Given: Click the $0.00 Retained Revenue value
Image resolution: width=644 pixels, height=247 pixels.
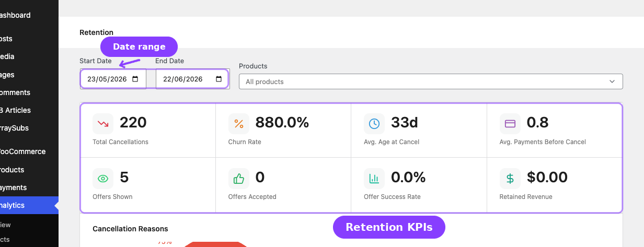Looking at the screenshot, I should point(547,177).
